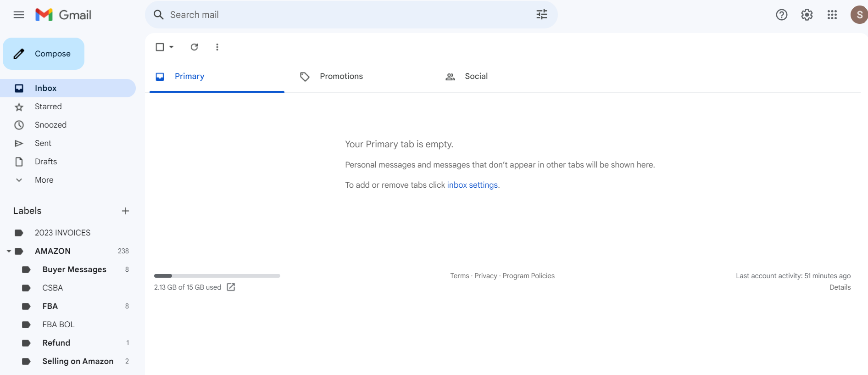Image resolution: width=868 pixels, height=375 pixels.
Task: Click the CSBA label tag icon
Action: (x=26, y=288)
